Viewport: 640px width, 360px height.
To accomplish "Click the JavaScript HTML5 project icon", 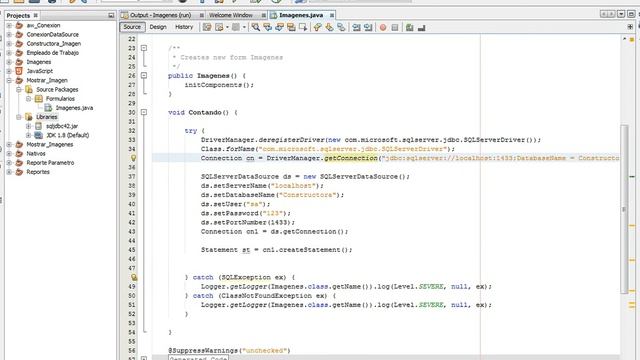I will click(x=19, y=71).
